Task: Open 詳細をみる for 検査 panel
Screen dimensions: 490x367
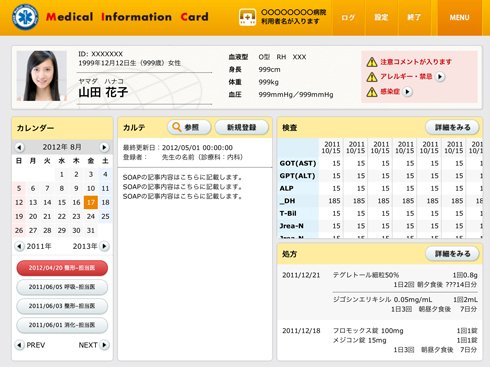Action: [452, 127]
